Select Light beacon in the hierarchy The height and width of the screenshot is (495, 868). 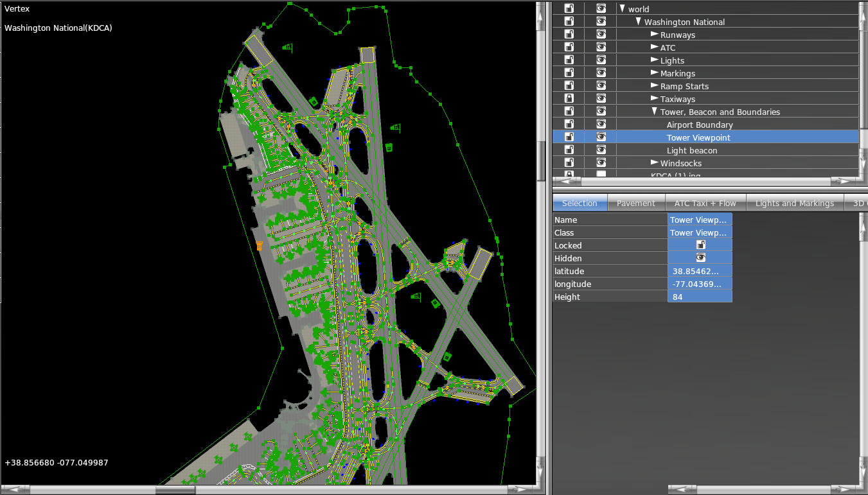pos(691,150)
